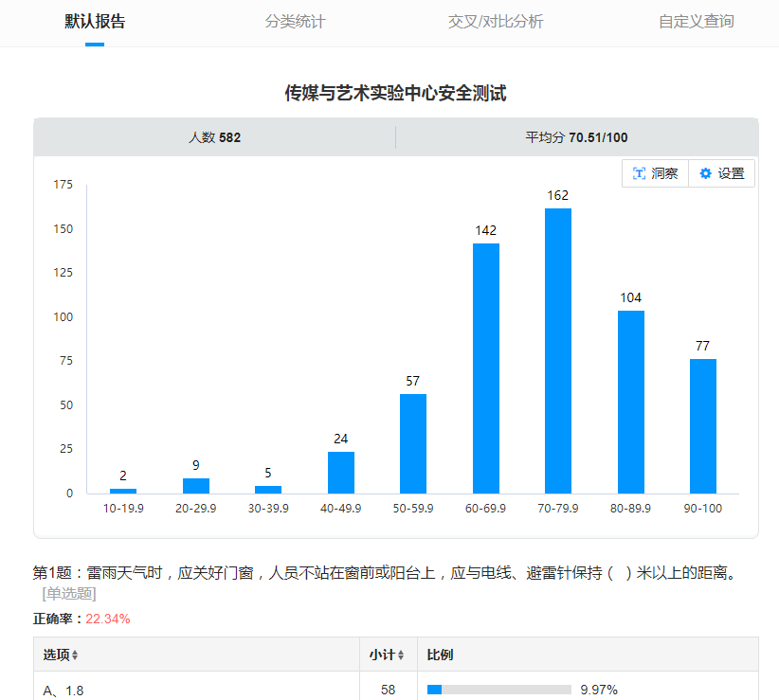Click sort arrows beside 选项 header
The image size is (779, 700).
tap(75, 655)
